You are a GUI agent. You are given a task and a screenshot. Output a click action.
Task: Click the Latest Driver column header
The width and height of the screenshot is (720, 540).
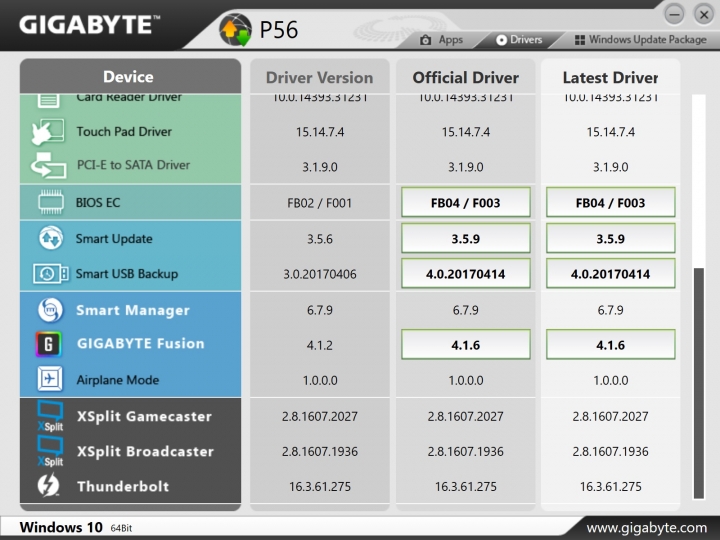click(x=610, y=77)
